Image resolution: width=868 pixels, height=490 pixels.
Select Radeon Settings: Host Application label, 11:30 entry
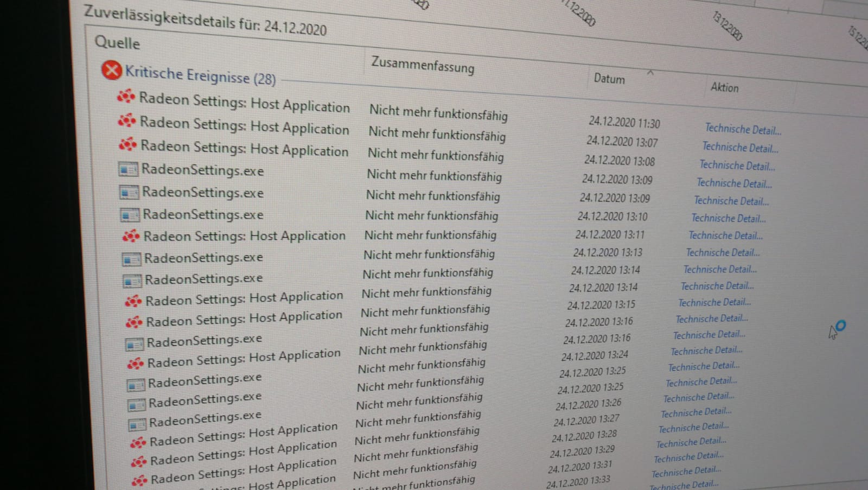245,103
